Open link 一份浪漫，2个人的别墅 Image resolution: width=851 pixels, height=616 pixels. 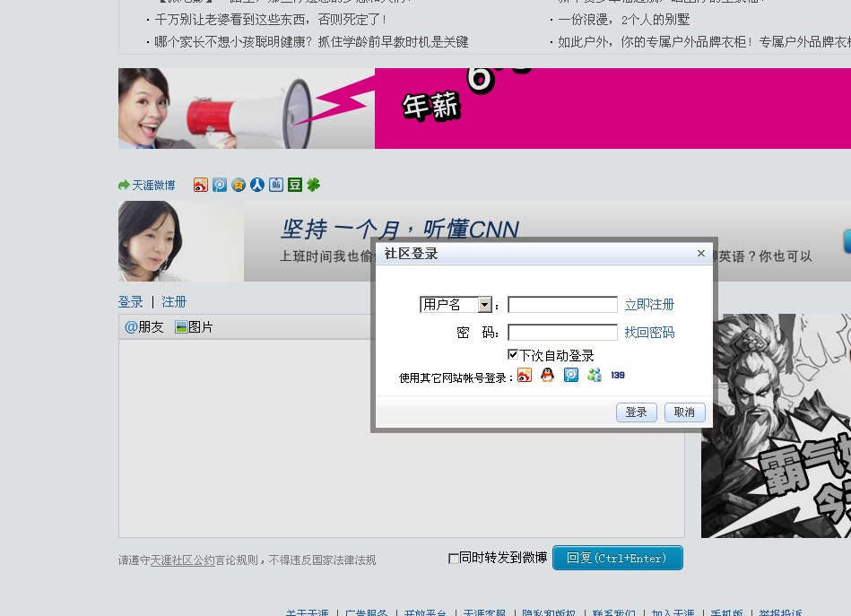pyautogui.click(x=623, y=20)
